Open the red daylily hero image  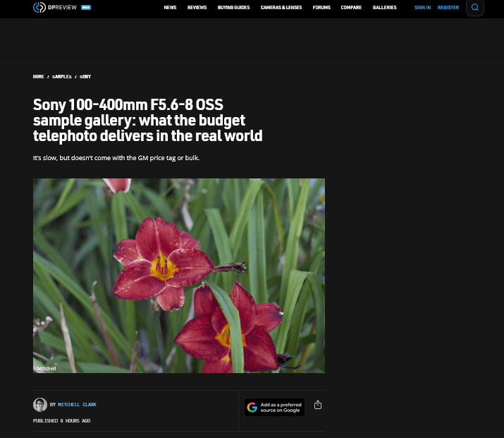coord(179,276)
